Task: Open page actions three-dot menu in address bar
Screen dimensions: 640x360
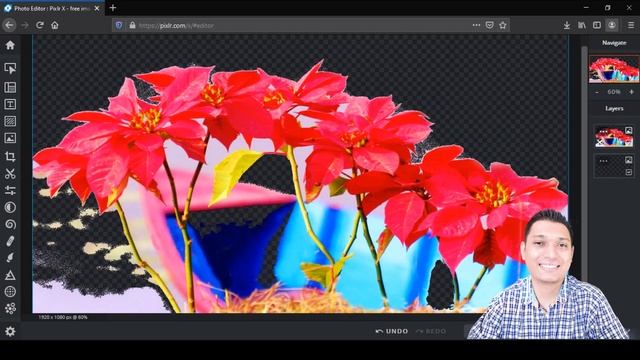Action: point(476,25)
